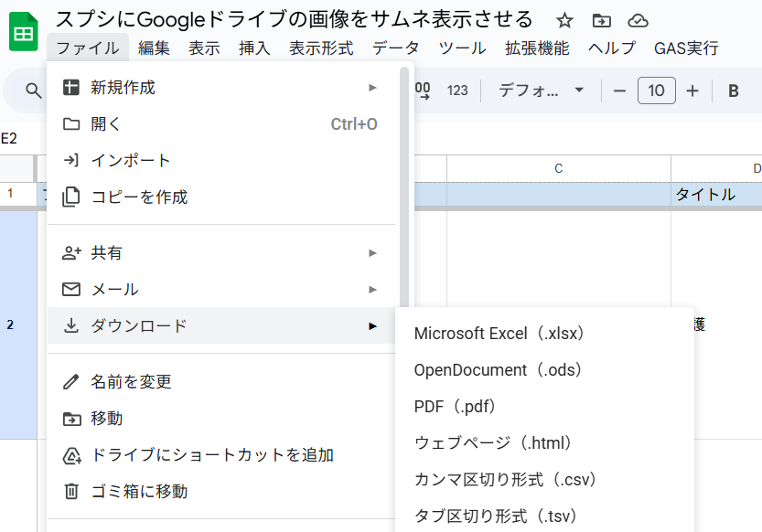The height and width of the screenshot is (532, 762).
Task: Click the 開く folder icon
Action: 71,123
